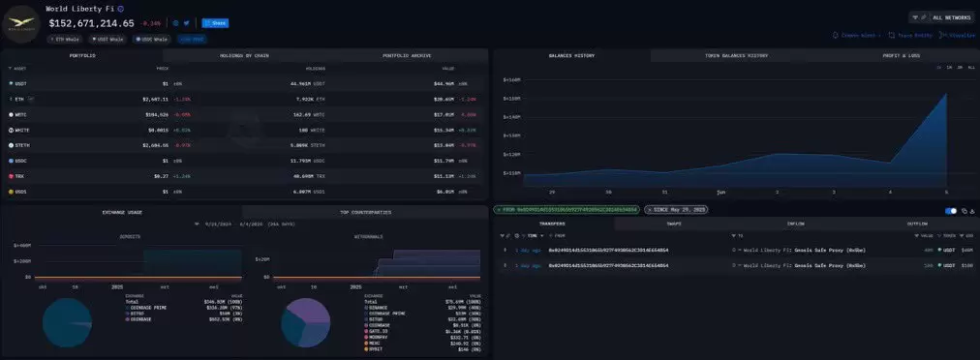Switch to Token Balances History tab

pos(736,55)
